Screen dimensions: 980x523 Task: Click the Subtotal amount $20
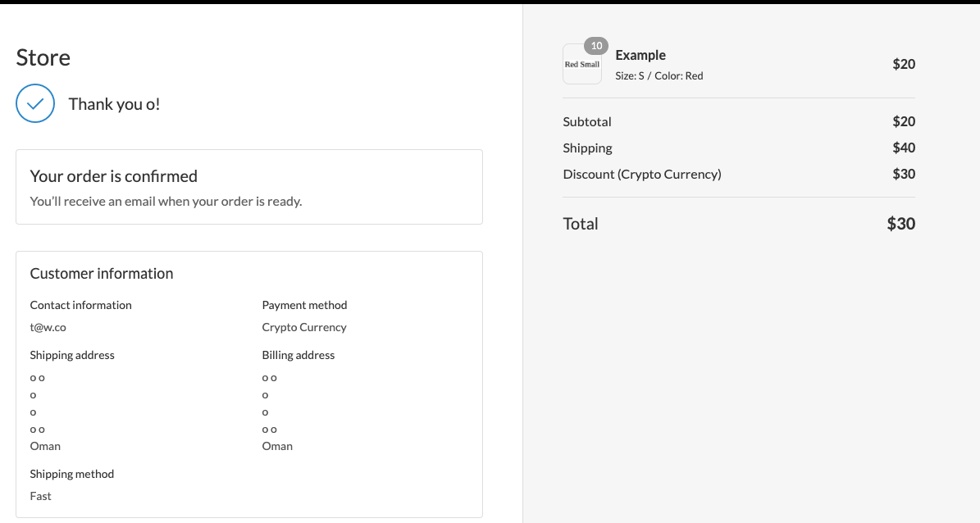coord(904,121)
